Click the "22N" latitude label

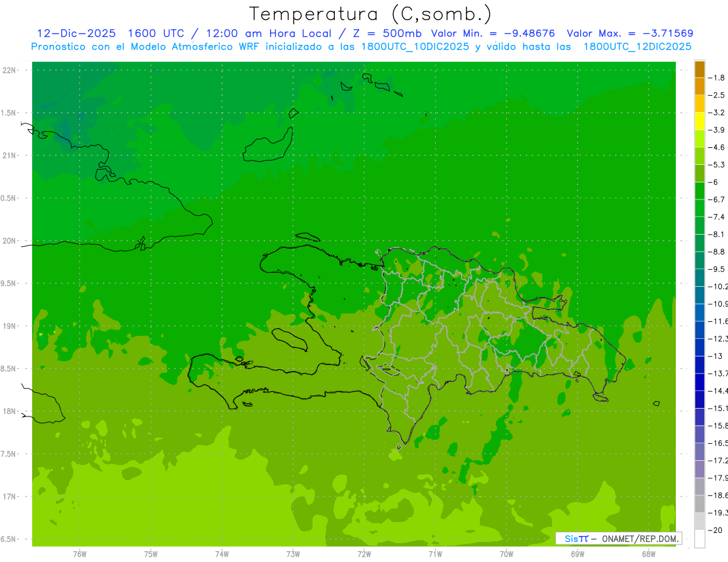pos(10,70)
